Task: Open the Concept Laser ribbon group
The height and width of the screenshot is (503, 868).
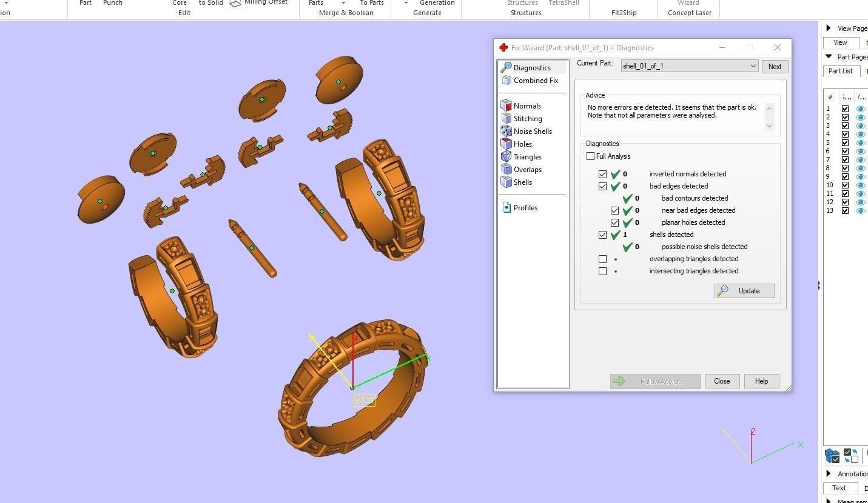Action: [x=690, y=13]
